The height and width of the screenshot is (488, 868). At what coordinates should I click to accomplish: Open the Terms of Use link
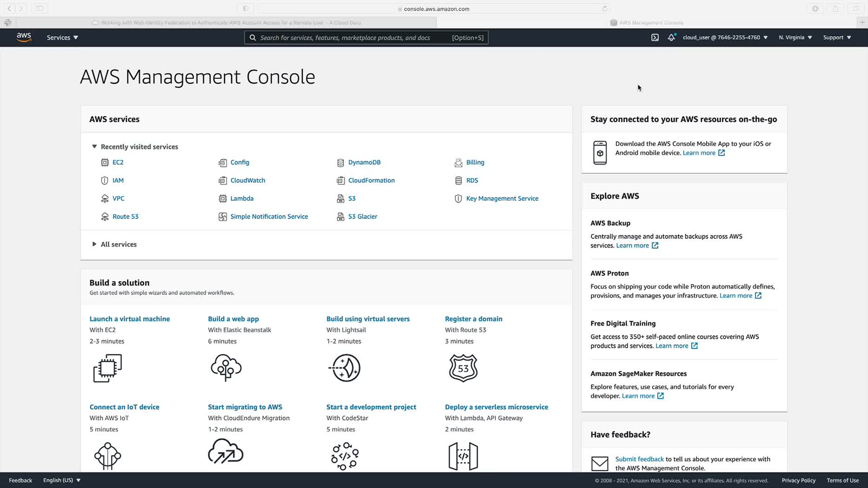[x=843, y=480]
